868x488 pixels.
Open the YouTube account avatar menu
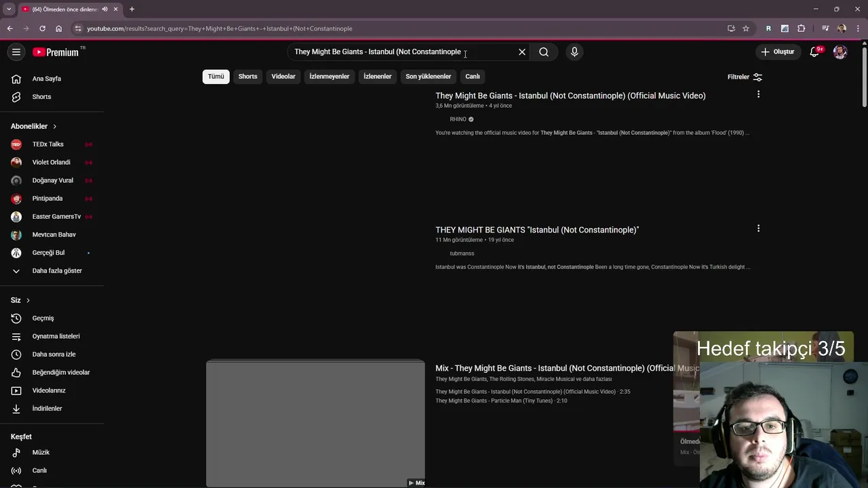click(840, 52)
